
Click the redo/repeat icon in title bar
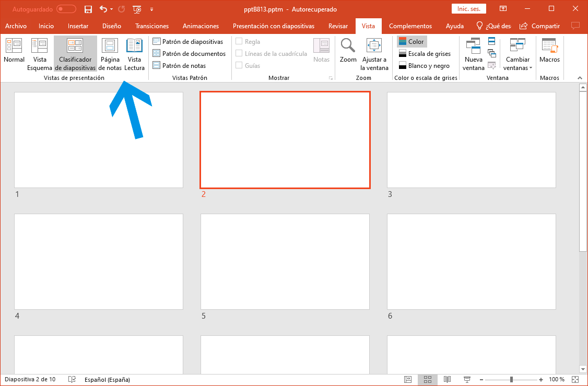(122, 9)
